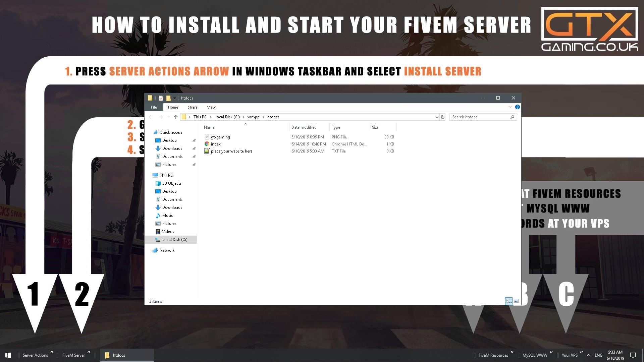Toggle pin for Desktop in Quick access
Image resolution: width=644 pixels, height=362 pixels.
[193, 140]
